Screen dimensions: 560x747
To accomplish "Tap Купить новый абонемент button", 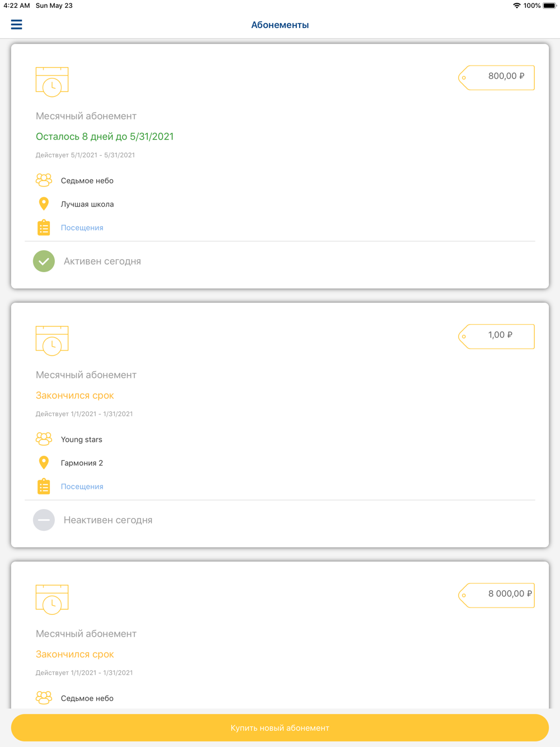I will click(280, 727).
